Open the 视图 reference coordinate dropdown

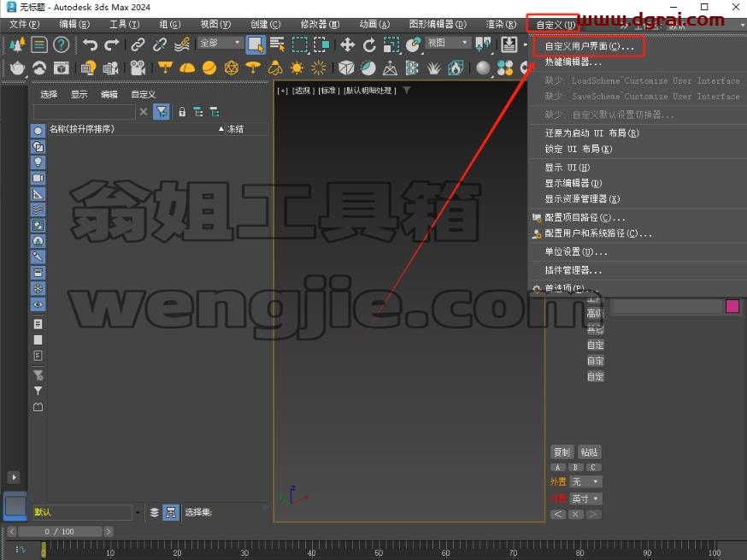point(447,43)
